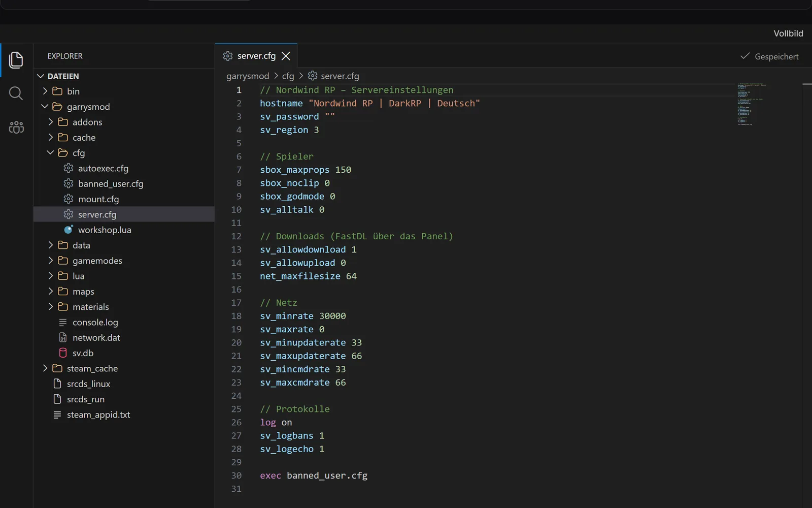Click file icon next to srcds_run
The image size is (812, 508).
(x=57, y=399)
